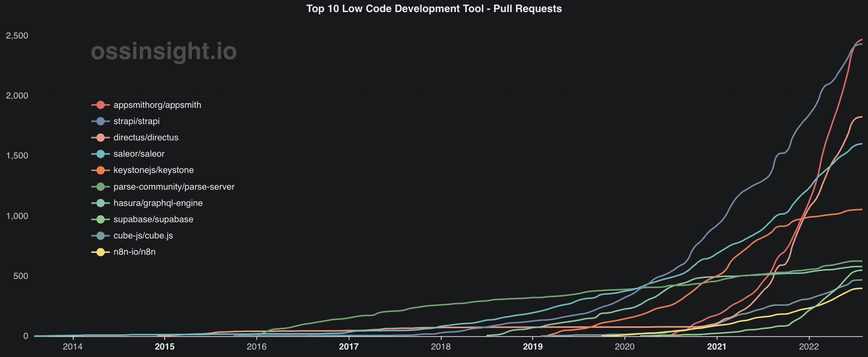Click the directus/directus legend marker

(x=101, y=138)
